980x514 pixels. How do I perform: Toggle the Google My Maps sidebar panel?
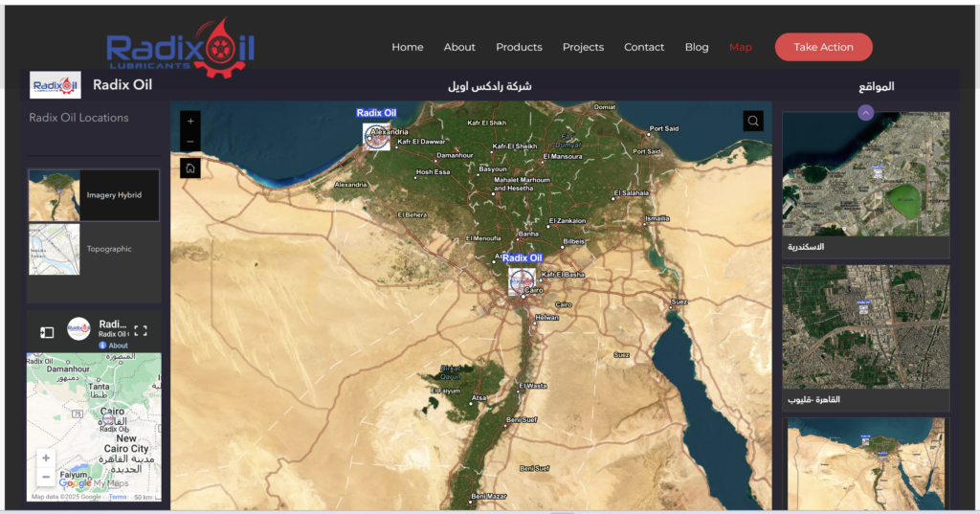pyautogui.click(x=47, y=332)
